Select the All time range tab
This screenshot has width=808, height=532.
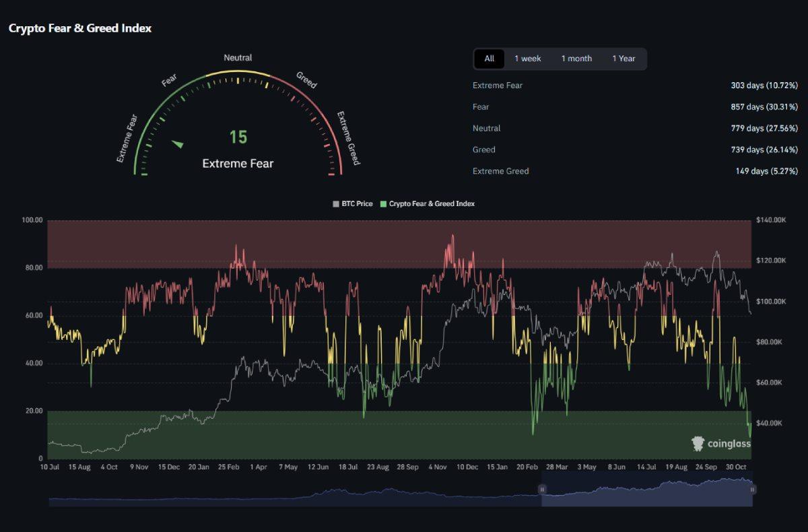pyautogui.click(x=489, y=59)
